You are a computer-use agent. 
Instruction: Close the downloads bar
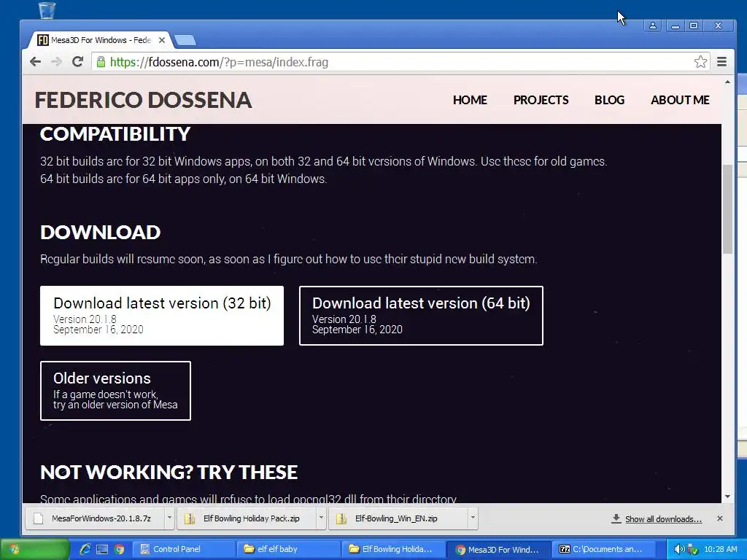(x=720, y=518)
